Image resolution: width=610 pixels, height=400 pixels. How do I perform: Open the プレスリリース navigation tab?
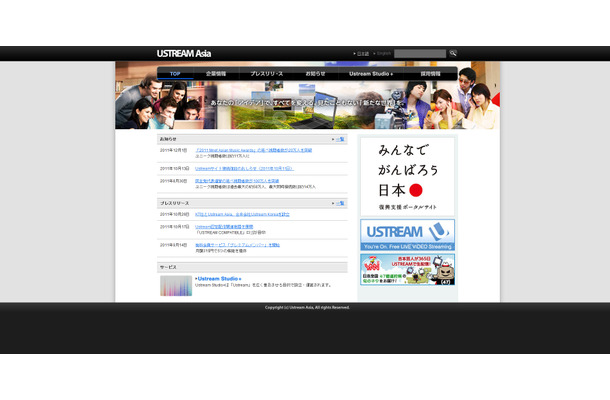pyautogui.click(x=266, y=74)
